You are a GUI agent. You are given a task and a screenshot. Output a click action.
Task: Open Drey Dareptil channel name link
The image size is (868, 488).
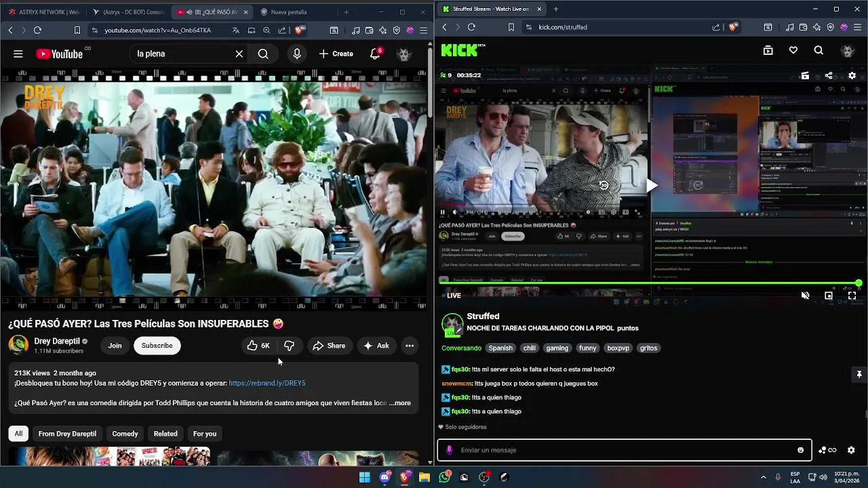click(57, 341)
